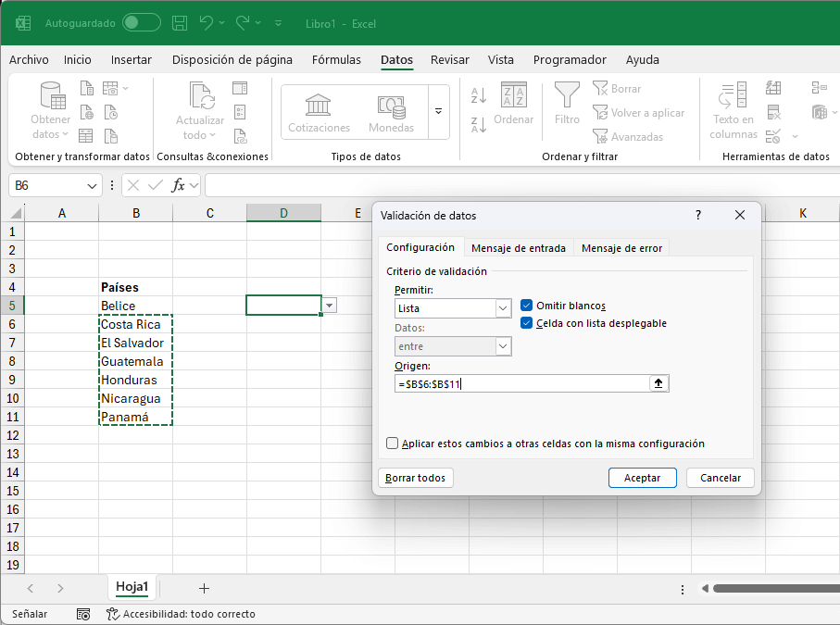Viewport: 840px width, 625px height.
Task: Click the macro record icon in status bar
Action: [x=83, y=614]
